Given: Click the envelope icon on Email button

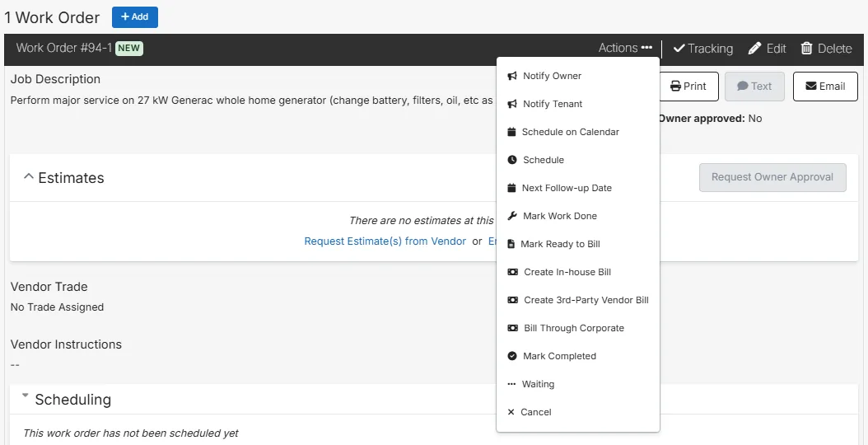Looking at the screenshot, I should point(811,86).
